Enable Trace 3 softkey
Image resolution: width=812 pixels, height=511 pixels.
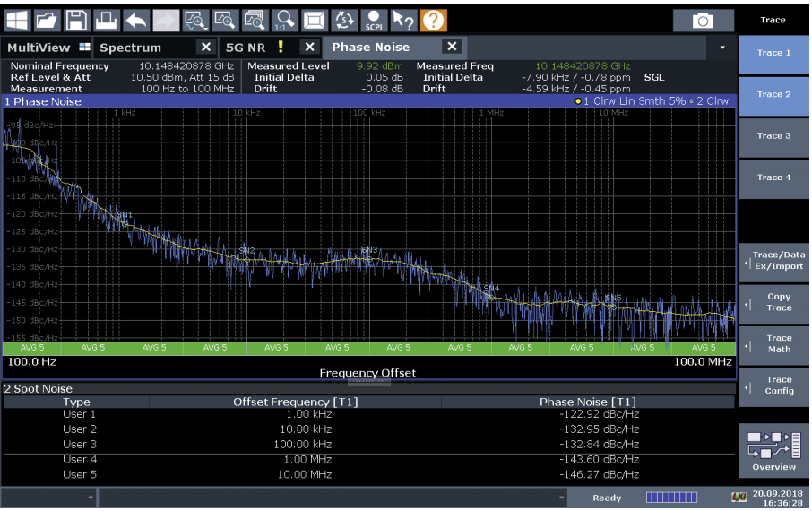[773, 136]
